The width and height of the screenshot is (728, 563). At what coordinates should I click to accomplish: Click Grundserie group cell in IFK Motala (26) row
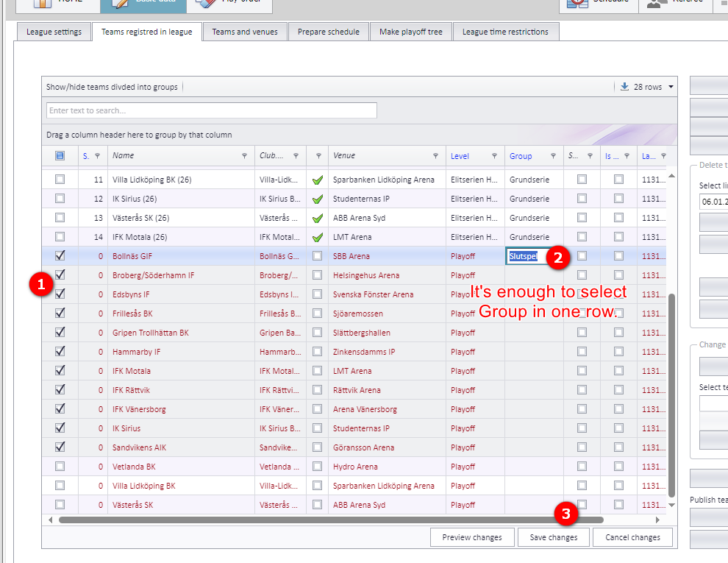(x=534, y=237)
